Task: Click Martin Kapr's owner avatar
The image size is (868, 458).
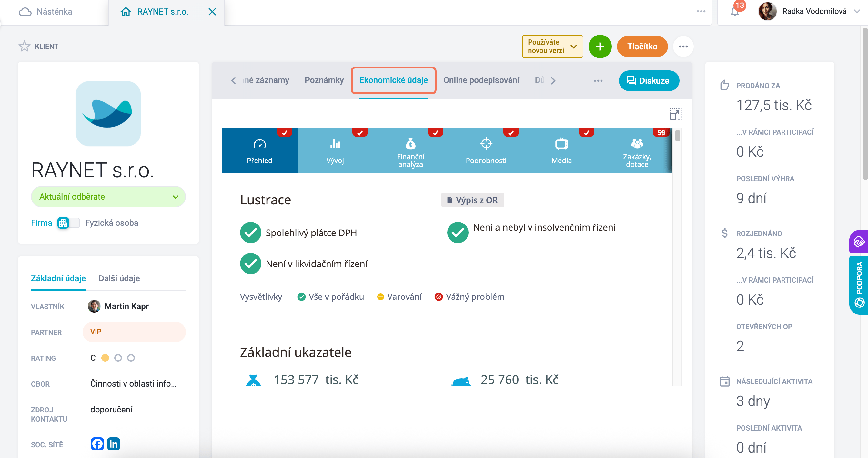Action: (94, 306)
